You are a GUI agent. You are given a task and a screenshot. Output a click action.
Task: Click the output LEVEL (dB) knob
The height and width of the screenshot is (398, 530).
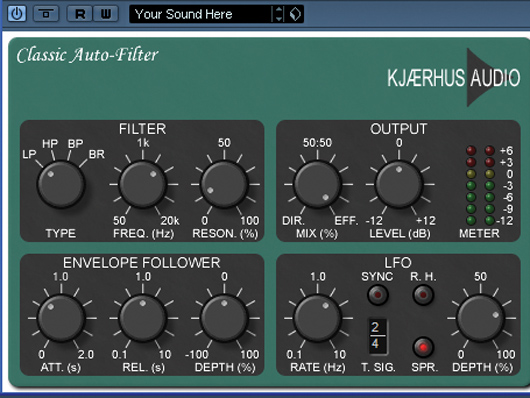(399, 184)
